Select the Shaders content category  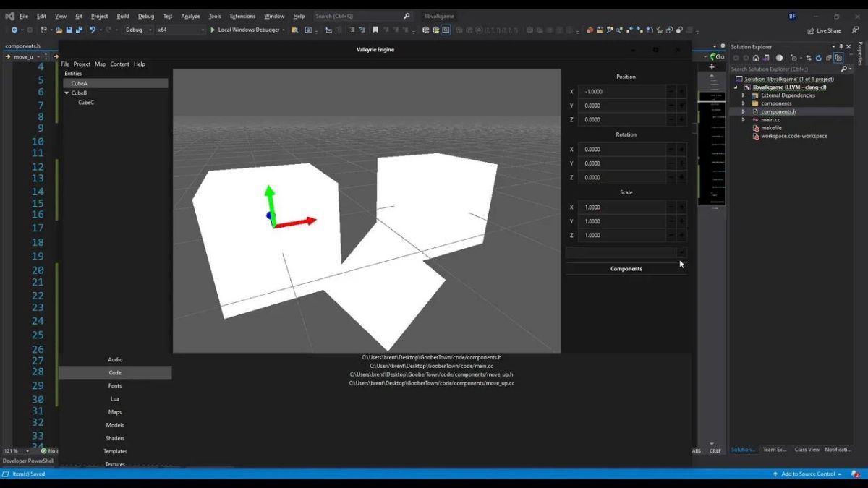tap(115, 438)
